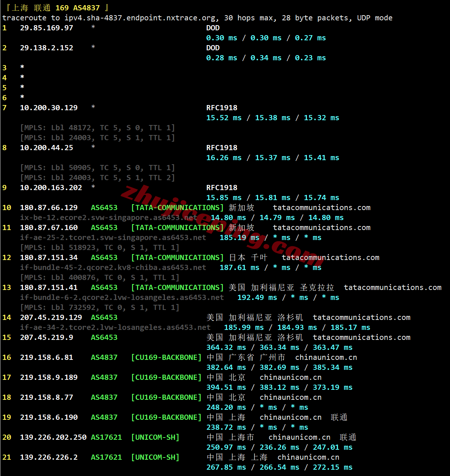The image size is (450, 476).
Task: Click latency line 0.28 ms / 0.34 ms / 0.23 ms
Action: click(266, 58)
